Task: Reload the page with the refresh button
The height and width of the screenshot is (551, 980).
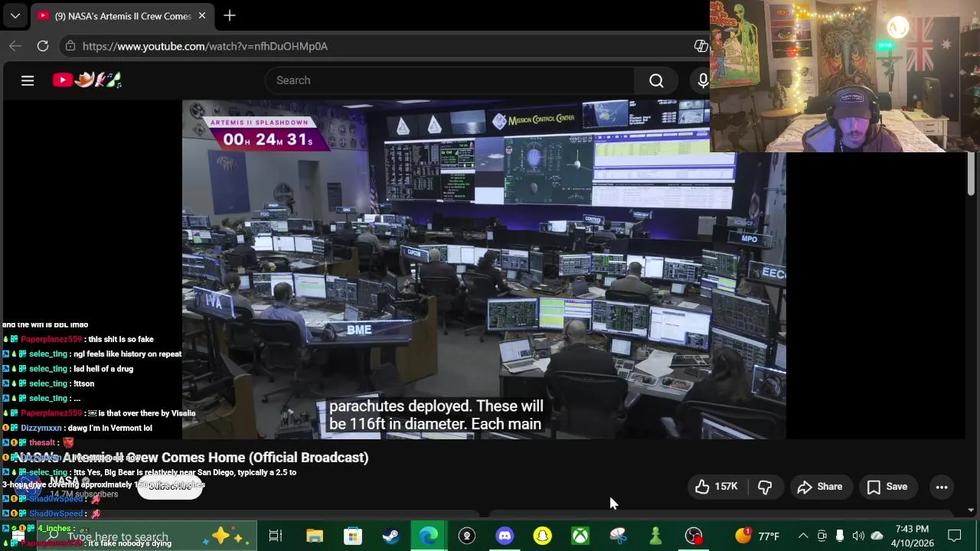Action: point(43,46)
